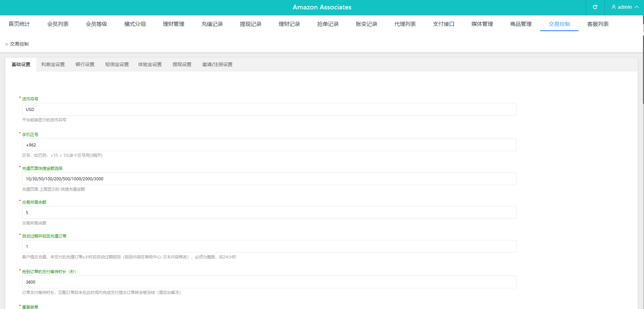Edit the 交易所需余额 field
This screenshot has width=644, height=309.
coord(269,212)
